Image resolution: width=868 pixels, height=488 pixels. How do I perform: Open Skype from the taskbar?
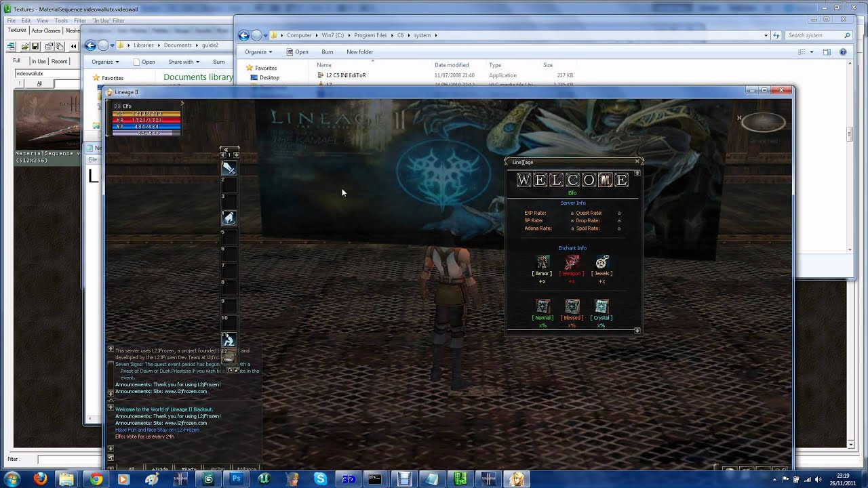tap(320, 479)
